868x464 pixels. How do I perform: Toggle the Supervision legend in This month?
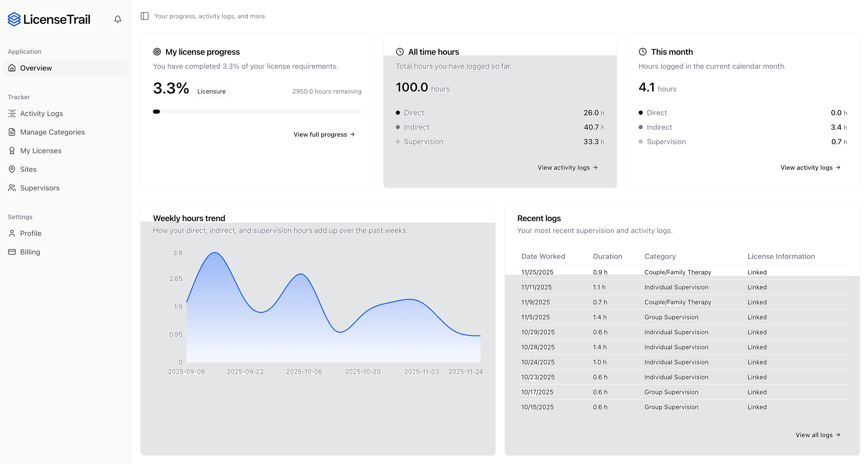pyautogui.click(x=666, y=142)
